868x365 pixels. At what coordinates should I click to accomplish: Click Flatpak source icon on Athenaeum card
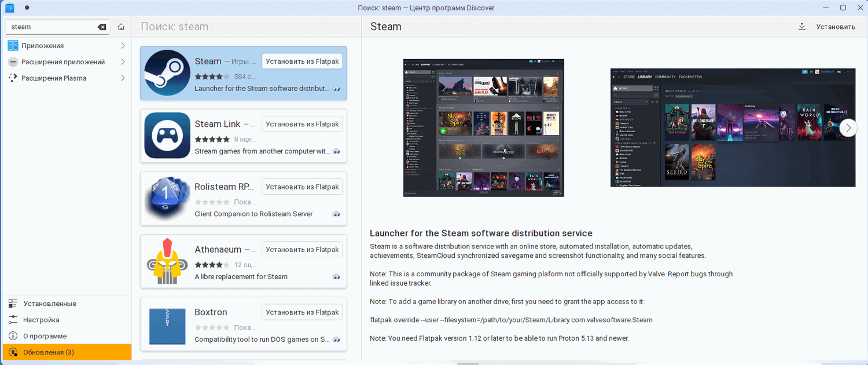tap(336, 276)
